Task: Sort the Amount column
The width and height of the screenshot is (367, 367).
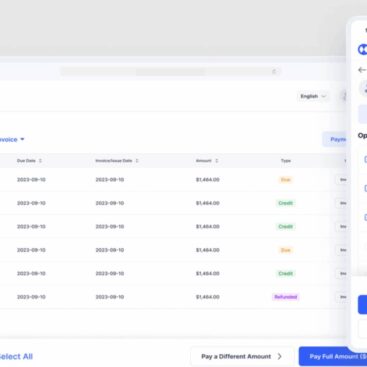Action: point(217,161)
